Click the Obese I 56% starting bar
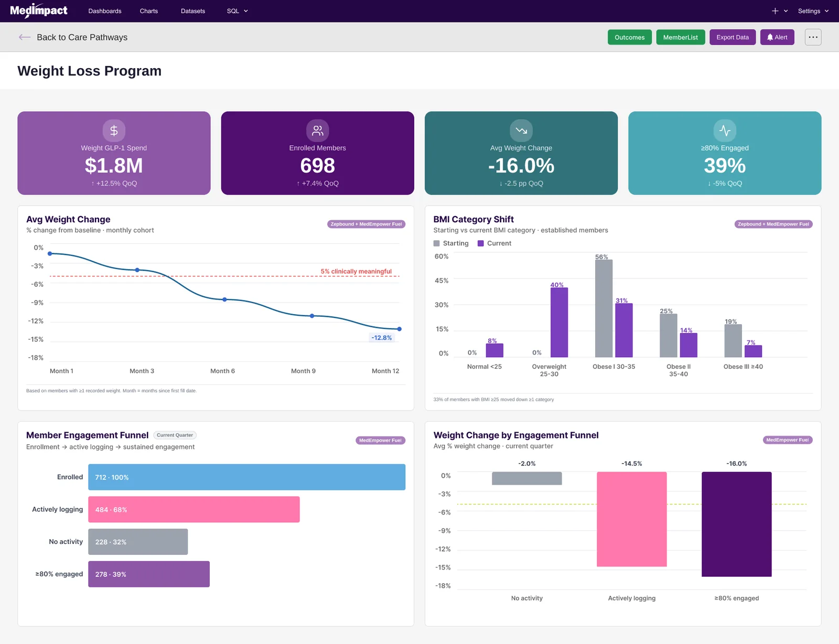This screenshot has height=644, width=839. tap(604, 308)
